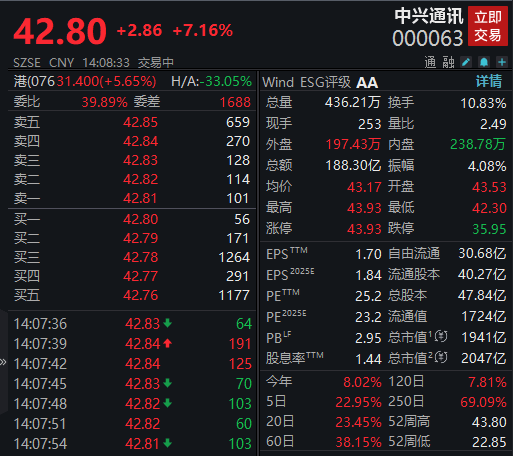The width and height of the screenshot is (513, 456).
Task: Click the stock code 000063
Action: [x=428, y=38]
